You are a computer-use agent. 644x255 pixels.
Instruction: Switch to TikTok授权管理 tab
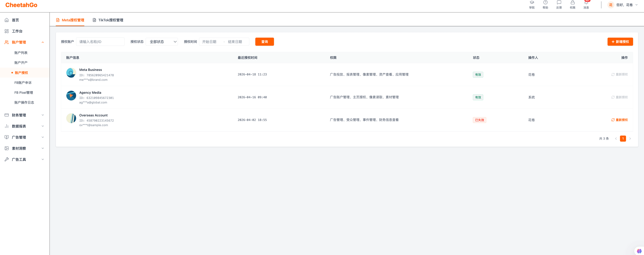[108, 20]
